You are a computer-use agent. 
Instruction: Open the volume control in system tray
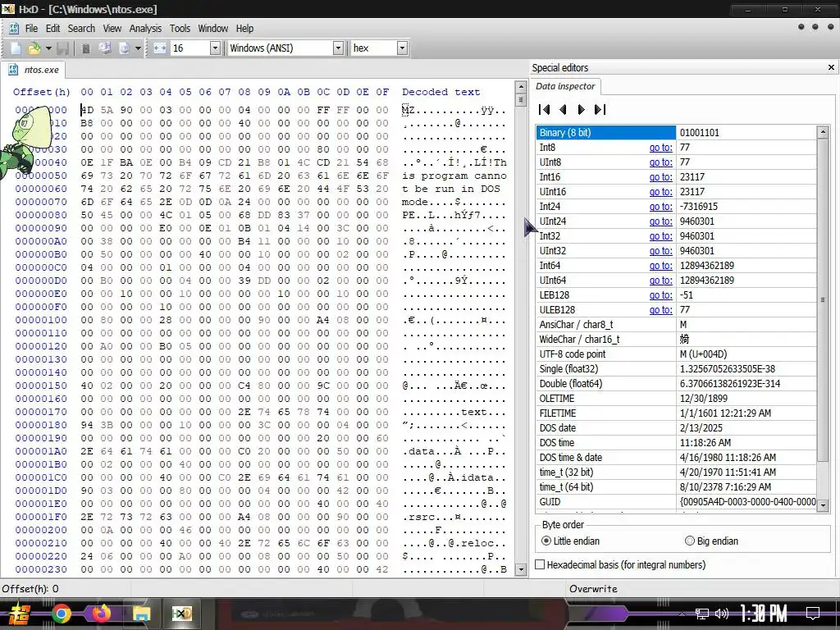point(722,614)
